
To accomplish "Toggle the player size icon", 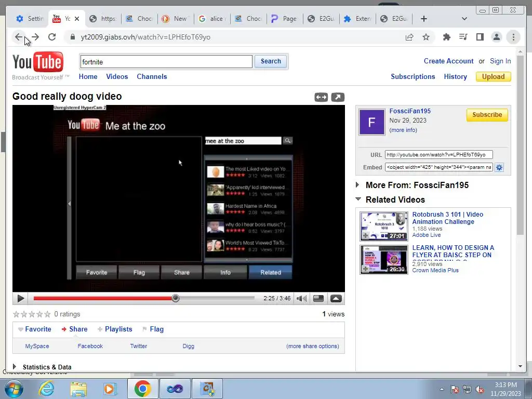I will coord(318,299).
